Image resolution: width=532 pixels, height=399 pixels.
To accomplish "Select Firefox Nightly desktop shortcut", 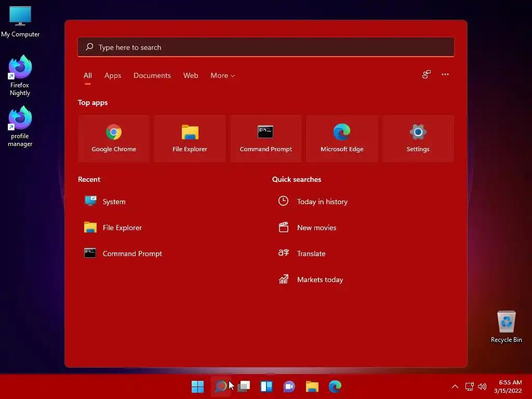I will tap(20, 76).
